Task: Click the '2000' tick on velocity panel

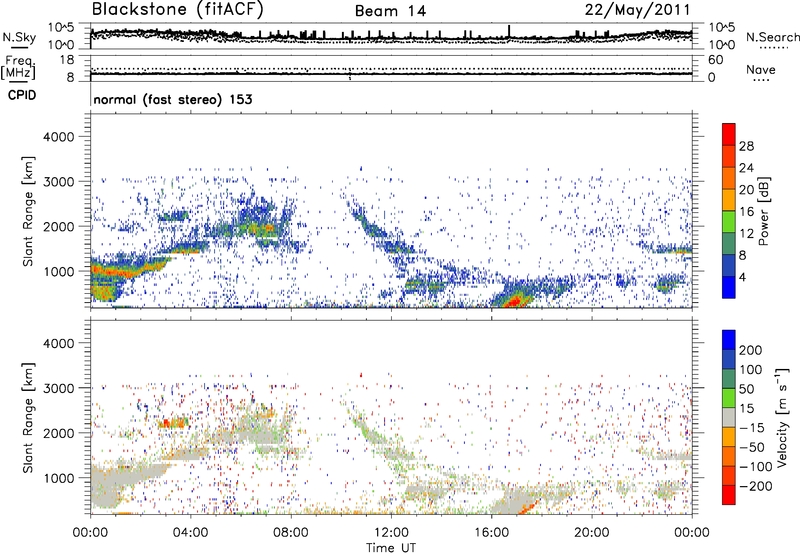Action: click(x=58, y=433)
